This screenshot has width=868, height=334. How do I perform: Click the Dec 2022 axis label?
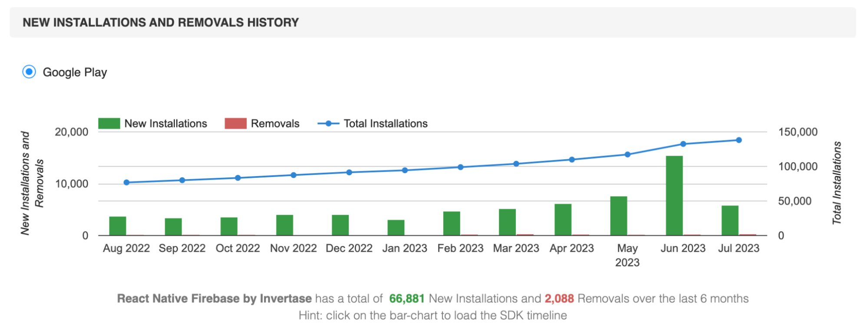(349, 248)
